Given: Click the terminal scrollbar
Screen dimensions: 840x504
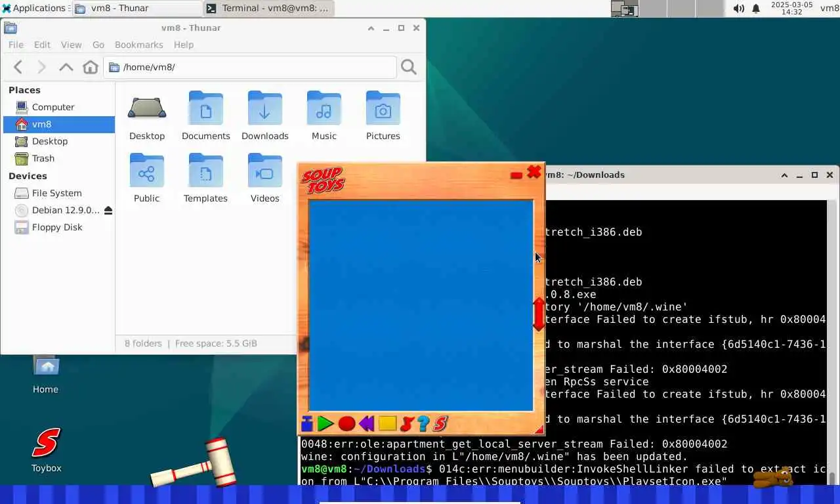Looking at the screenshot, I should [832, 341].
